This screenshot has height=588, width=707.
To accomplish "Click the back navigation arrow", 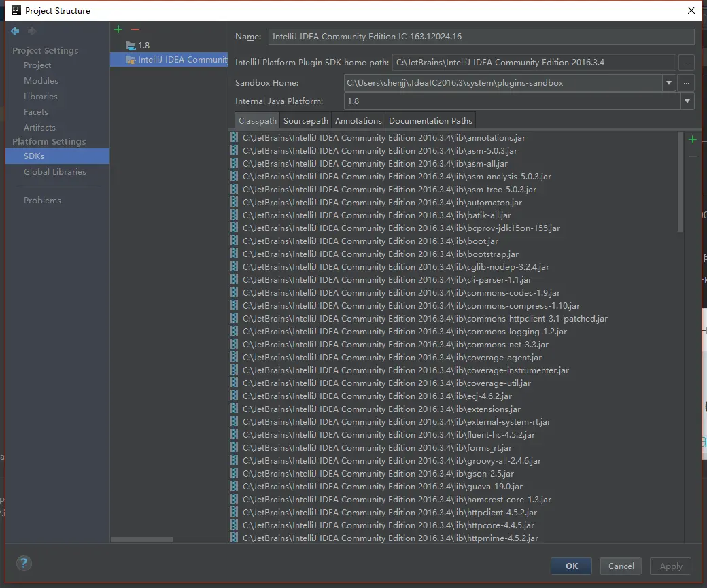I will (15, 31).
